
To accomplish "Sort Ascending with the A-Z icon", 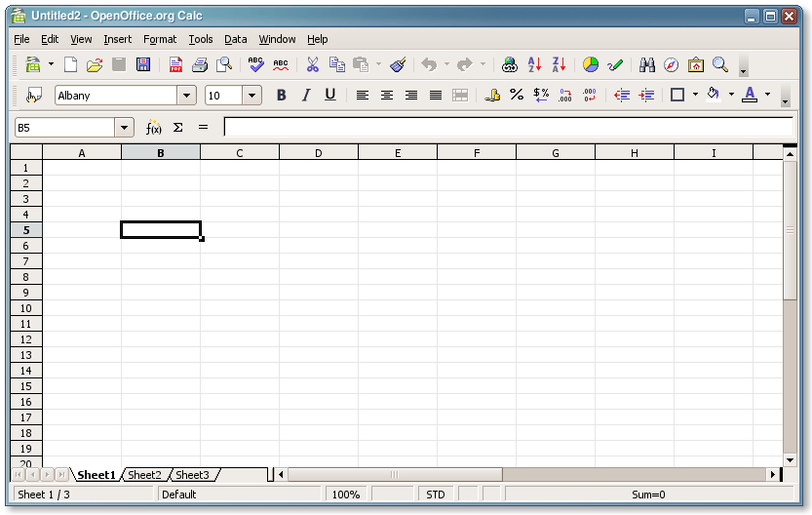I will pos(534,64).
